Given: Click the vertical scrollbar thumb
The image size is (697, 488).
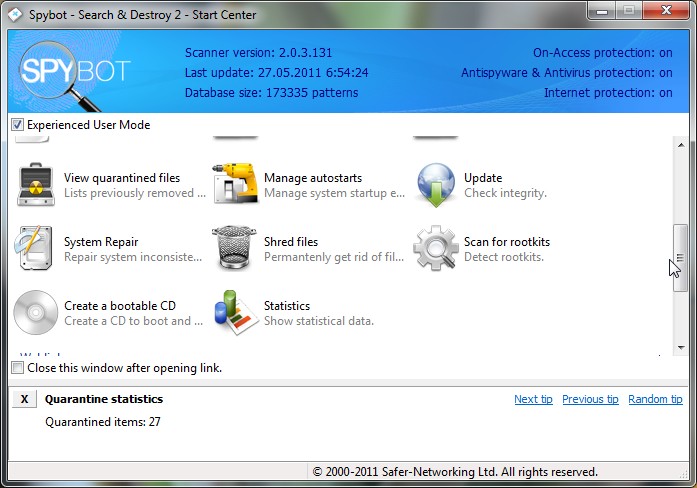Looking at the screenshot, I should 680,258.
